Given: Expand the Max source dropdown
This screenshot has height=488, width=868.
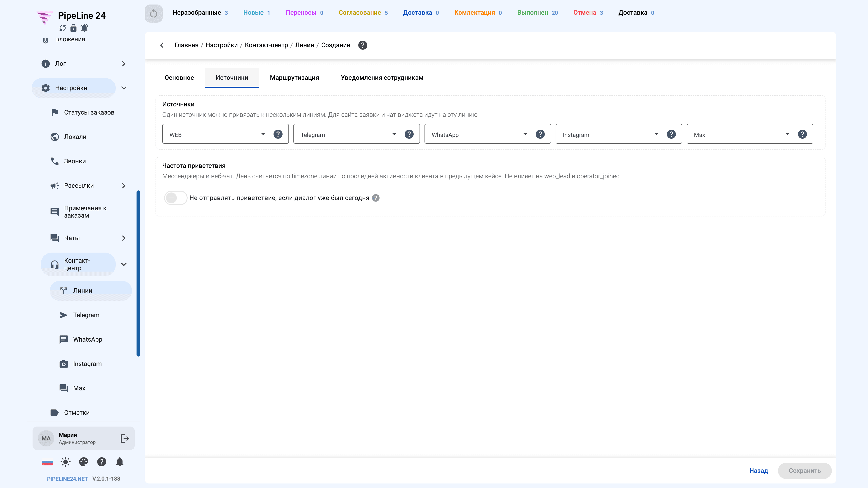Looking at the screenshot, I should tap(741, 134).
